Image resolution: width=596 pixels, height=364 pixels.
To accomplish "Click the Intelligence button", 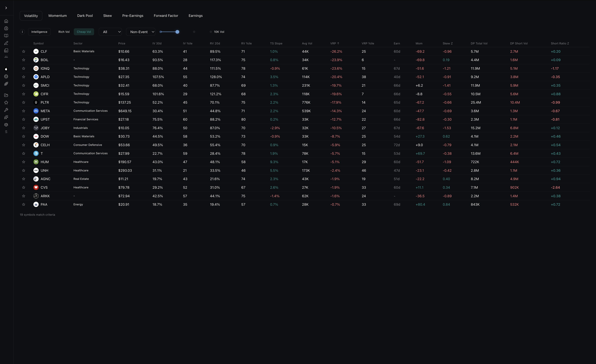I will tap(39, 32).
